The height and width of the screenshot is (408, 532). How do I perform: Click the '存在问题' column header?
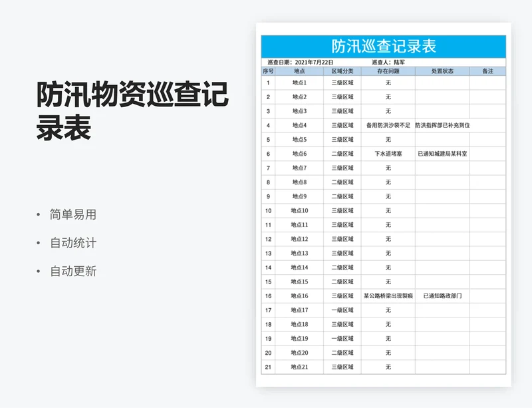click(x=388, y=71)
